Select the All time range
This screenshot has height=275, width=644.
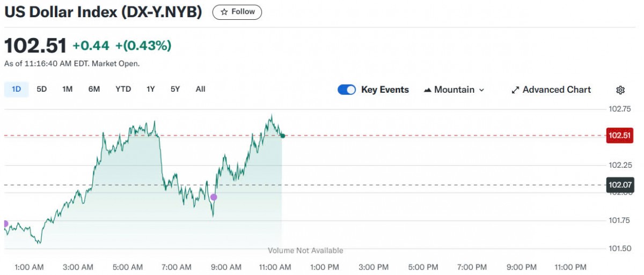pos(200,89)
